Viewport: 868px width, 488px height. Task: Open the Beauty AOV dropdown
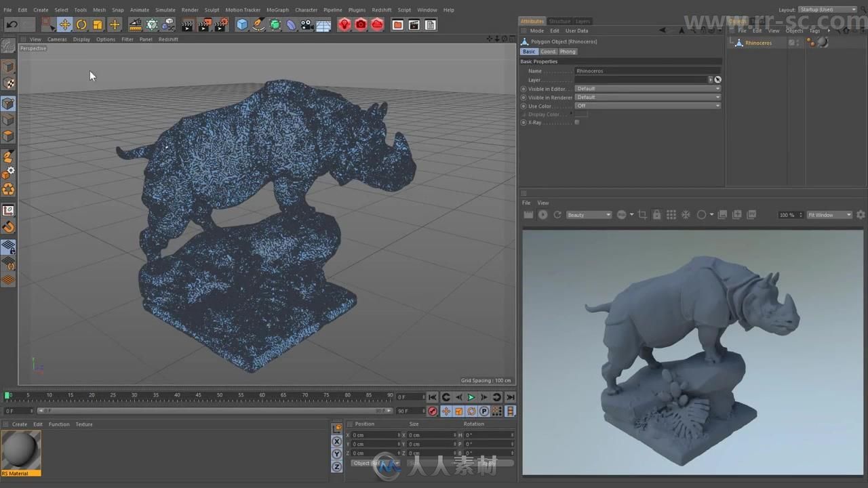coord(589,215)
